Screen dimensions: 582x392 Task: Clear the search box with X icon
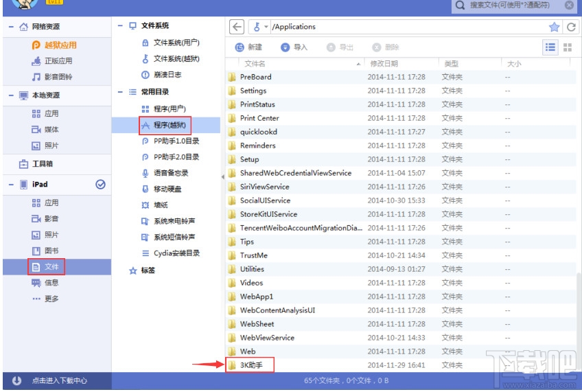[569, 5]
